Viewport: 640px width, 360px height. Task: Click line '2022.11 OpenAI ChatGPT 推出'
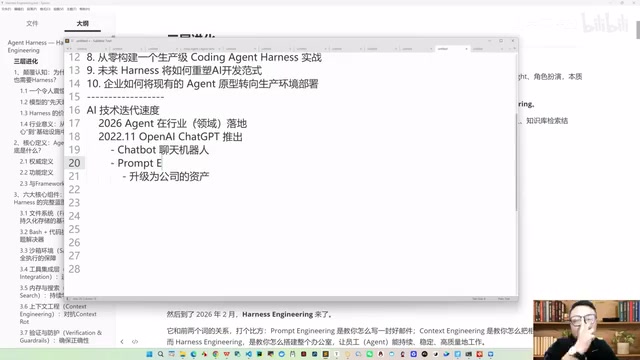point(170,137)
